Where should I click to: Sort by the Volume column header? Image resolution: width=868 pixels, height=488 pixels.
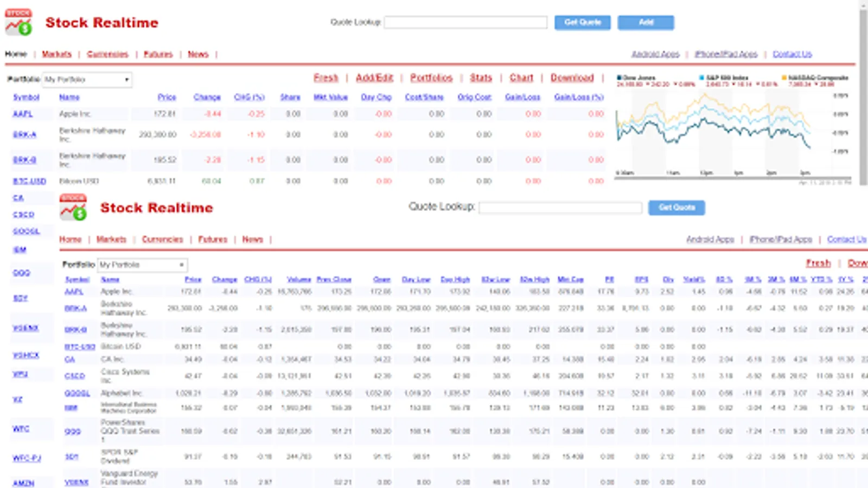pos(299,279)
